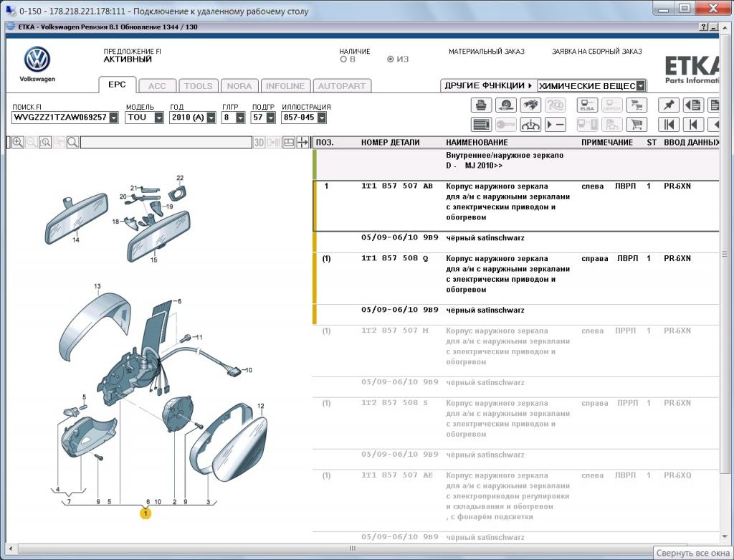Select part number 1T1 857 508 Q
This screenshot has width=734, height=560.
[x=395, y=258]
